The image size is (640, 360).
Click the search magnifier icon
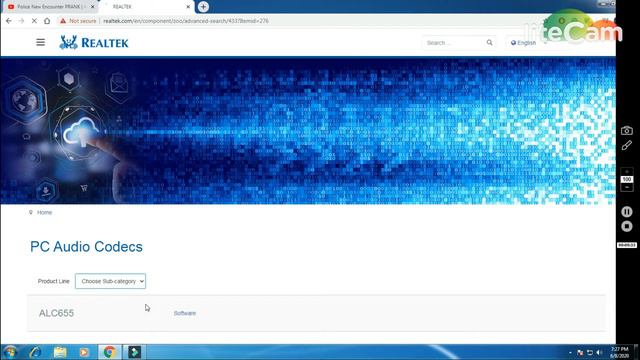(489, 42)
